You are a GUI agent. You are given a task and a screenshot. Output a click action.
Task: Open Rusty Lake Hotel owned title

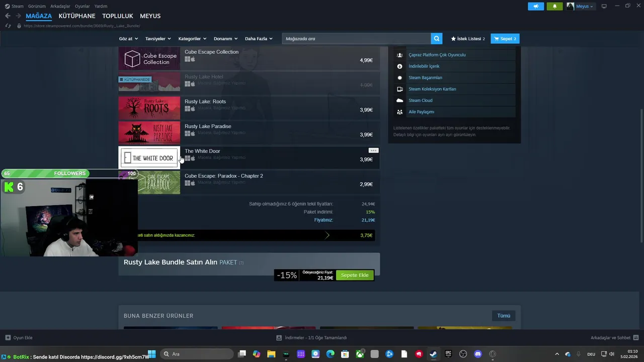pyautogui.click(x=204, y=77)
